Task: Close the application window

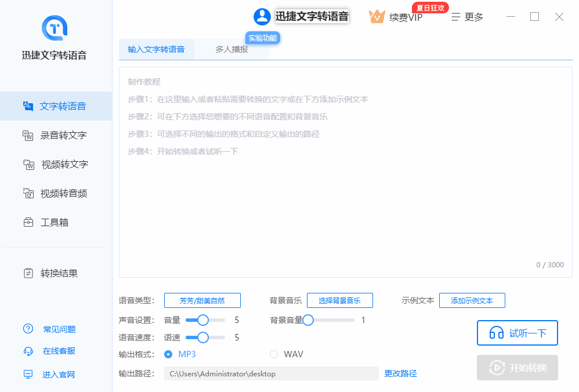Action: 559,17
